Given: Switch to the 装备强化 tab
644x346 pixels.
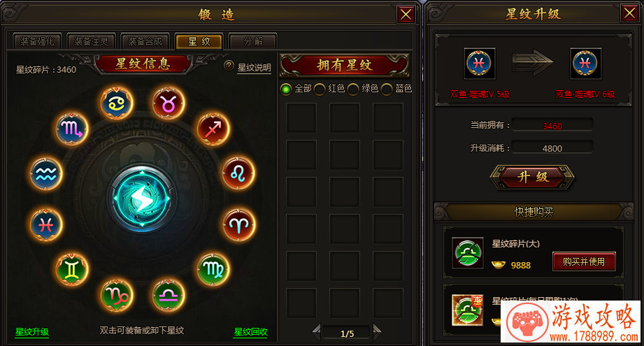Looking at the screenshot, I should click(x=37, y=41).
